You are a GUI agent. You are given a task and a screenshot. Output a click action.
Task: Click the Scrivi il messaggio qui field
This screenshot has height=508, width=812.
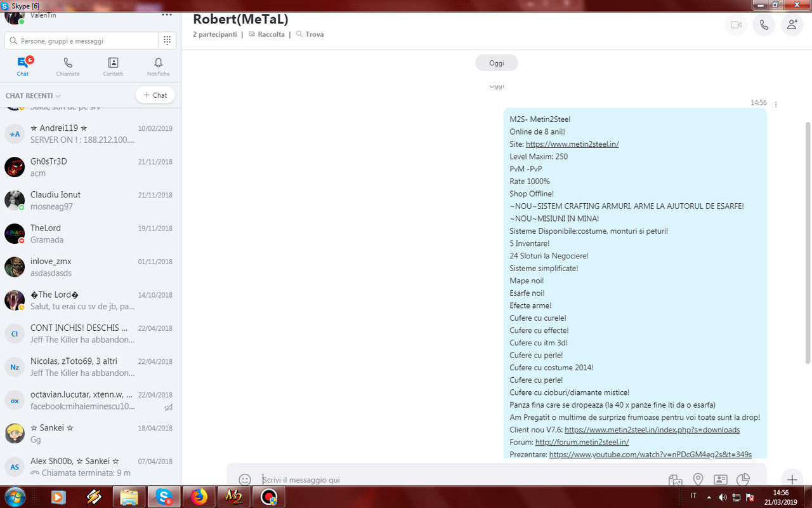pos(381,479)
